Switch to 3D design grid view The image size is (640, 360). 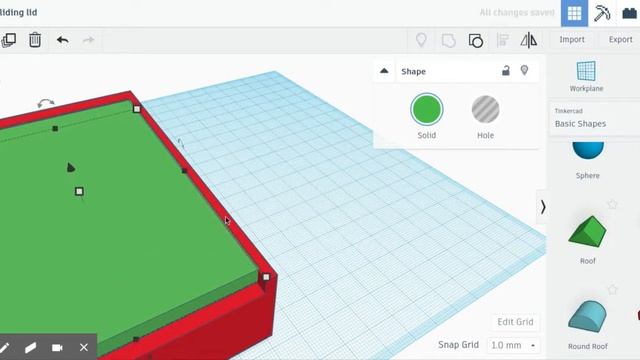coord(574,13)
